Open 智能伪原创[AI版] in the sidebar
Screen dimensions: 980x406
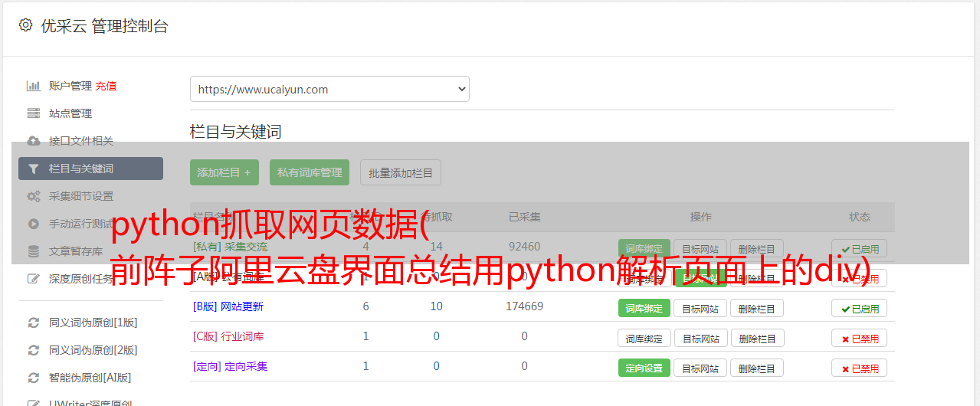pos(90,378)
